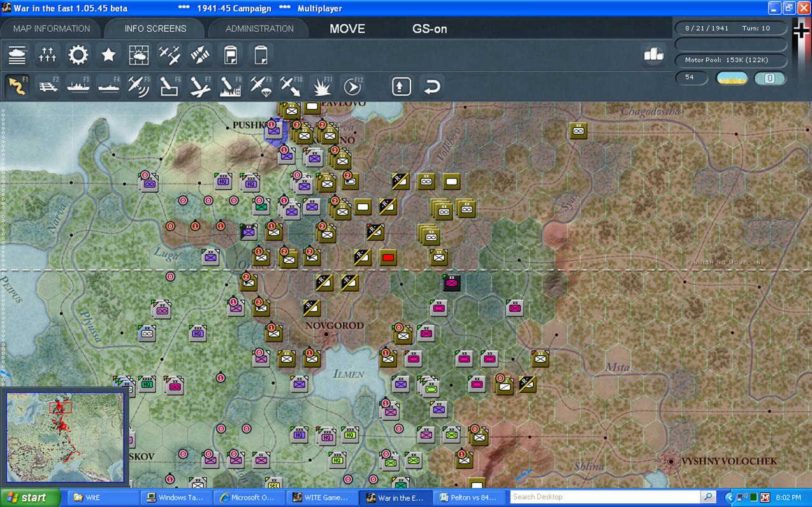The image size is (812, 507).
Task: Select the black SS unit counter
Action: coord(452,282)
